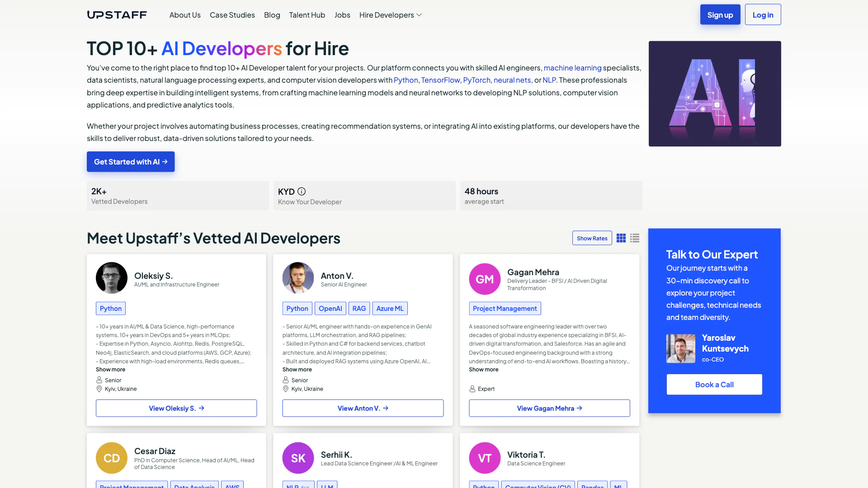This screenshot has height=488, width=868.
Task: Toggle the Show Rates button
Action: click(592, 238)
